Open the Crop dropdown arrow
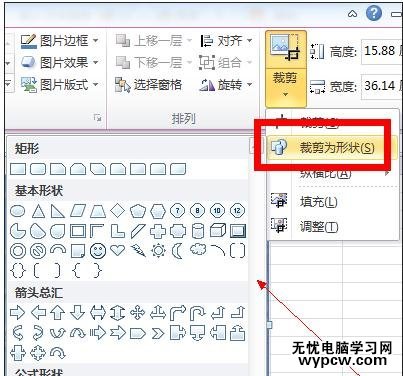Screen dimensions: 403x376 coord(285,95)
